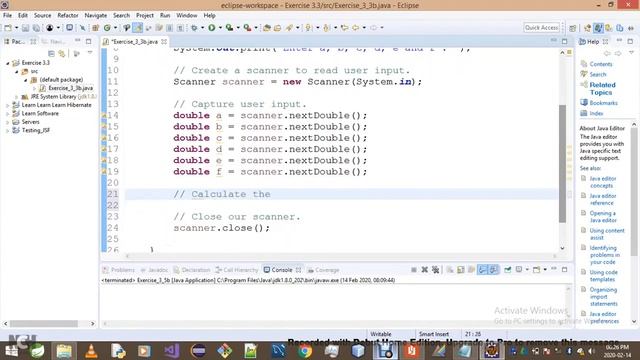Click Remove All Terminated Launches icon
Viewport: 640px width, 360px height.
pos(436,270)
